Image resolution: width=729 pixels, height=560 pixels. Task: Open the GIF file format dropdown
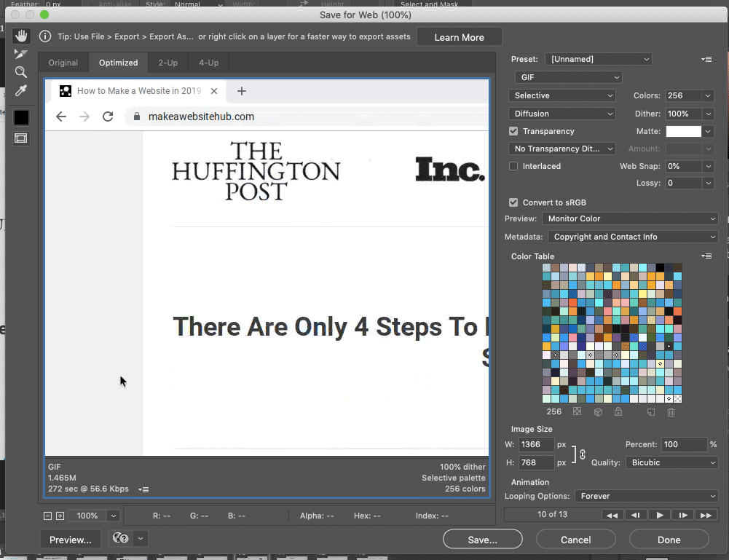point(569,77)
